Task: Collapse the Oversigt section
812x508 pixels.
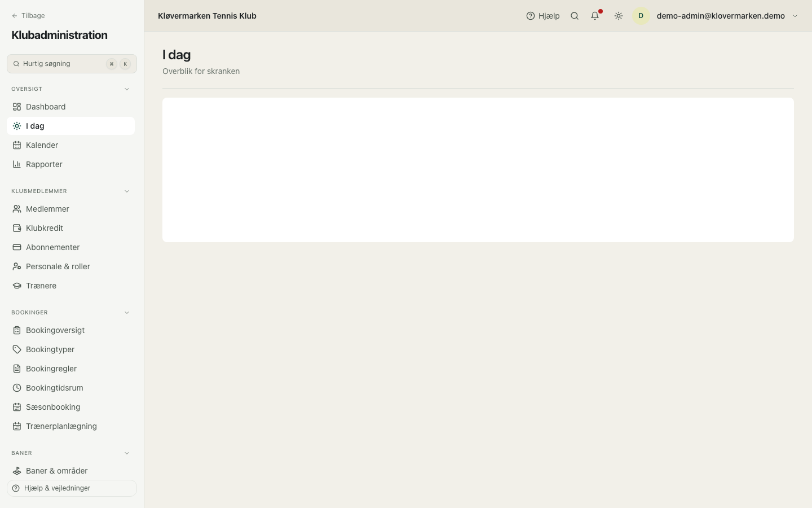Action: tap(127, 89)
